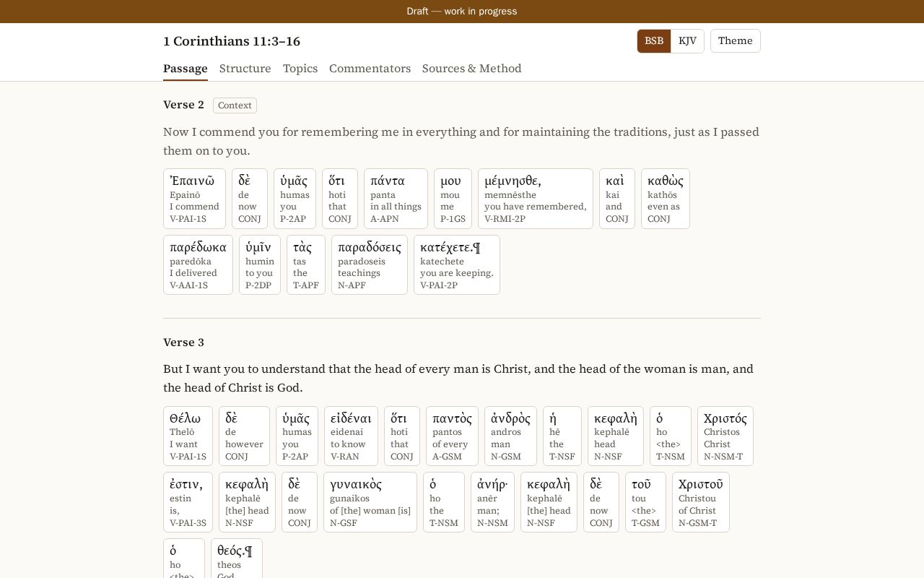Viewport: 924px width, 578px height.
Task: Open the παραδόσεις 'teachings' word card
Action: pos(370,265)
